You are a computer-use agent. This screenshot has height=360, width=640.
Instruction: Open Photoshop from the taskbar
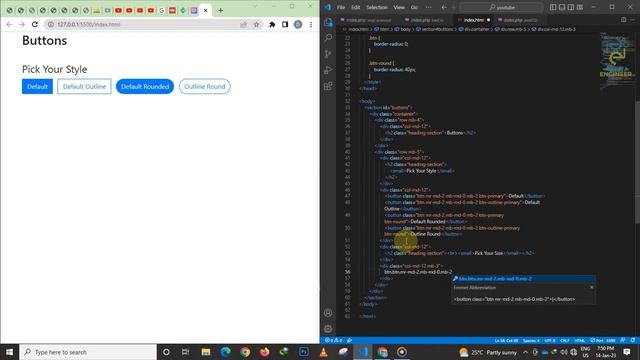[x=304, y=352]
